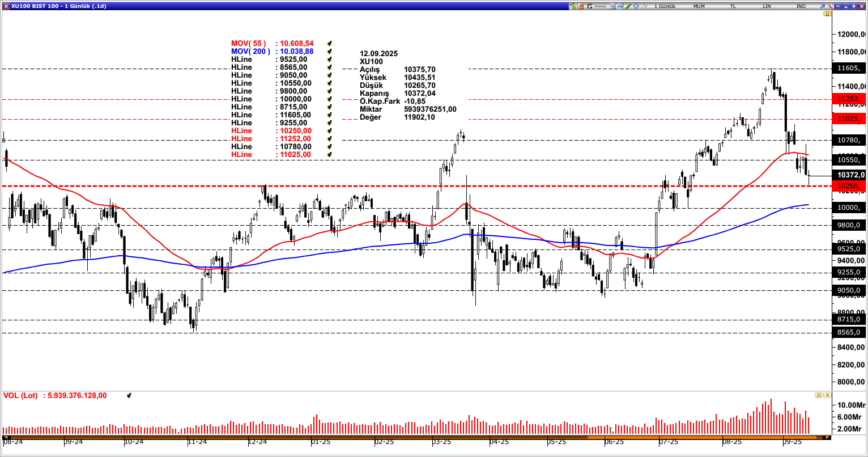Select the HLine 9255,00 legend row
868x457 pixels.
click(x=269, y=123)
